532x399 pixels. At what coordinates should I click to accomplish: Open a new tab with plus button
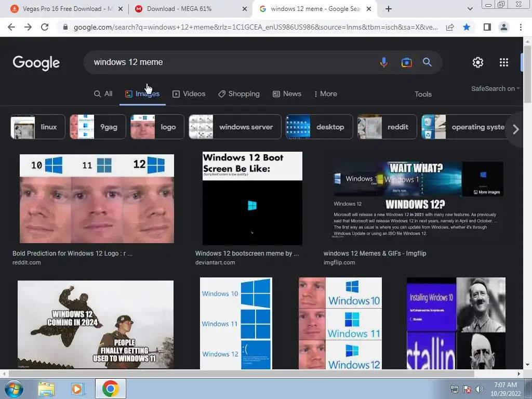click(389, 9)
